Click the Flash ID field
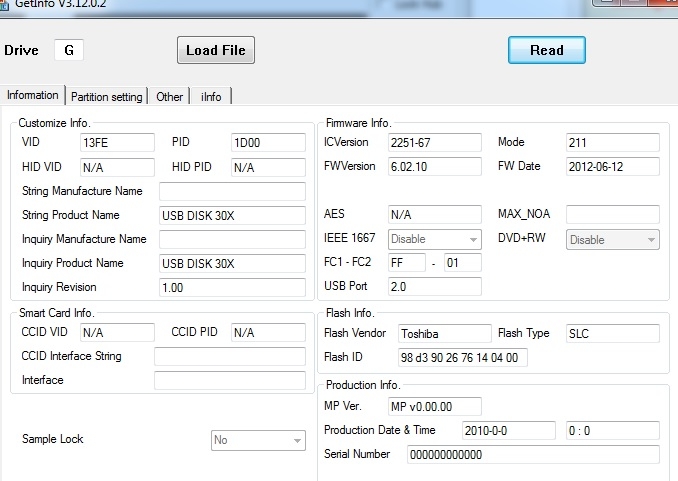678x481 pixels. [x=463, y=358]
